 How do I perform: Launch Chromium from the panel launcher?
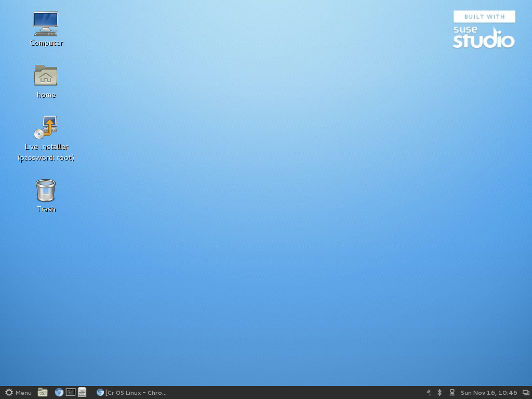coord(59,393)
